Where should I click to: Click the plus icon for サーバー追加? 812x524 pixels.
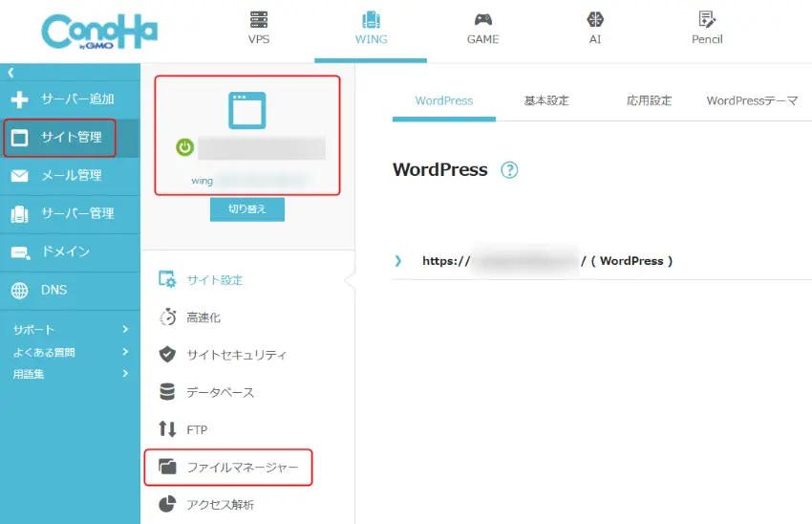[x=20, y=99]
